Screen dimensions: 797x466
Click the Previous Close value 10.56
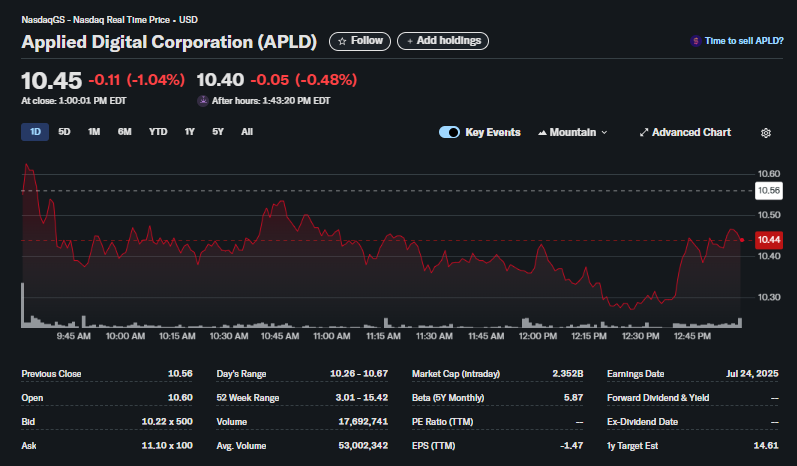point(180,374)
